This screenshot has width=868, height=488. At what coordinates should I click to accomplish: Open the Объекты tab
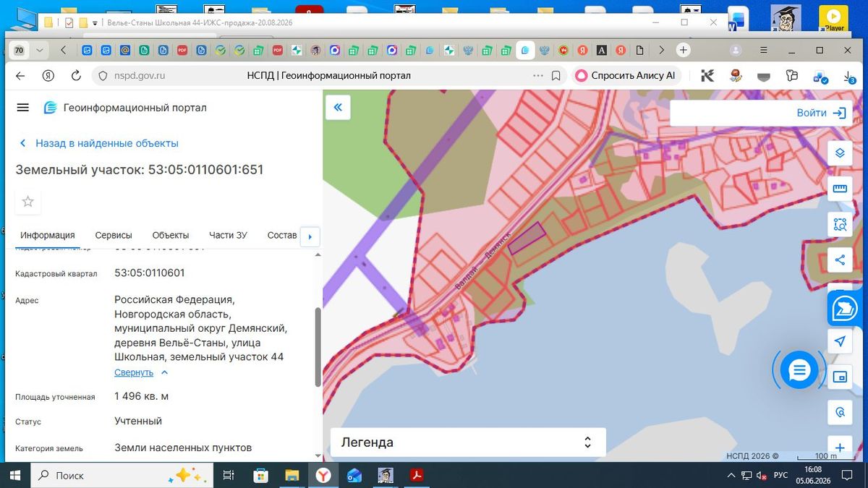click(171, 235)
